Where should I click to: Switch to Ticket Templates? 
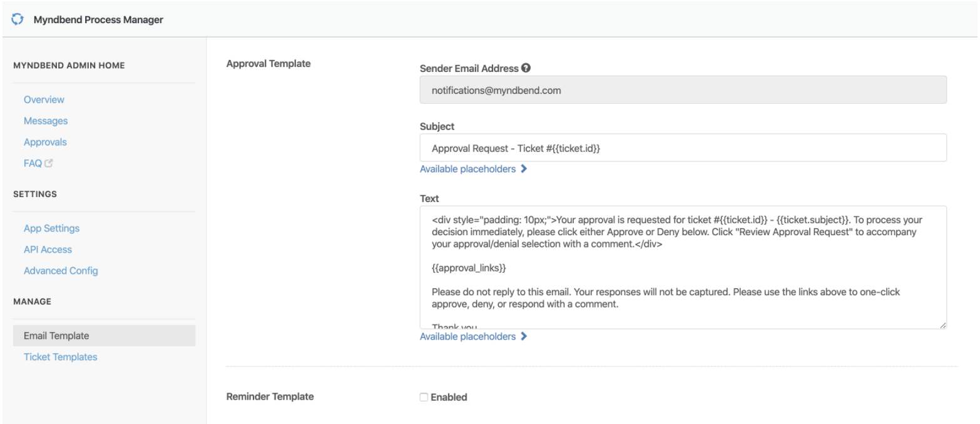(x=60, y=356)
